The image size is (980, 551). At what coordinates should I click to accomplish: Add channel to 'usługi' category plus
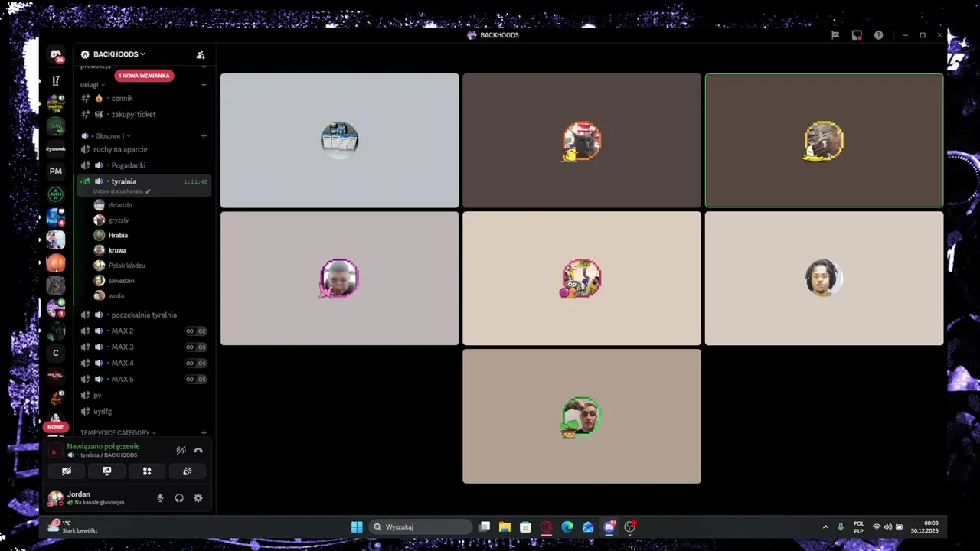click(204, 85)
